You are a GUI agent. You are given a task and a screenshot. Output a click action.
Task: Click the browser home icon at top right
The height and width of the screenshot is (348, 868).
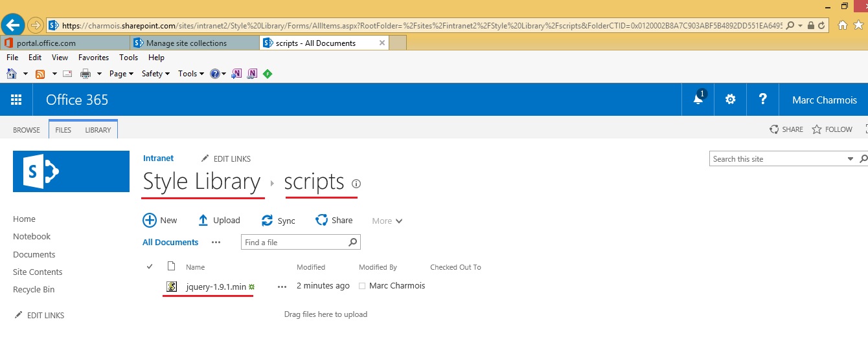[x=843, y=25]
